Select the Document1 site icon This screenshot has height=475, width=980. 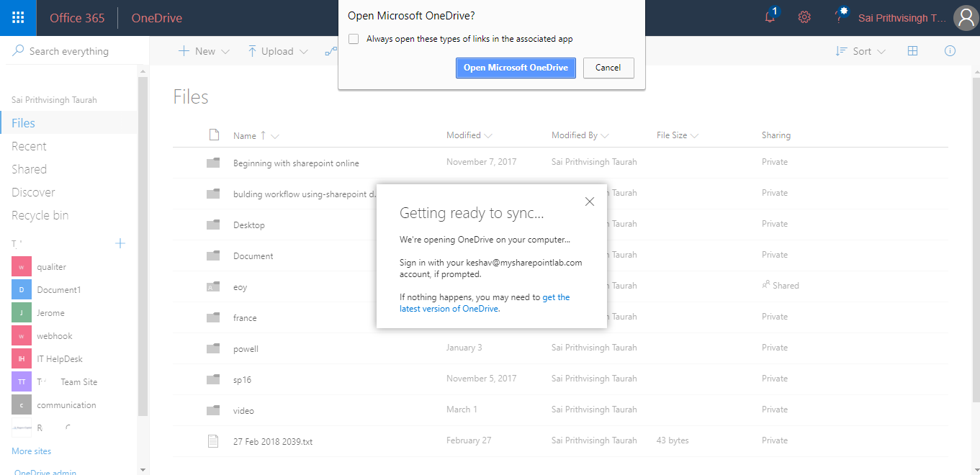pyautogui.click(x=22, y=290)
